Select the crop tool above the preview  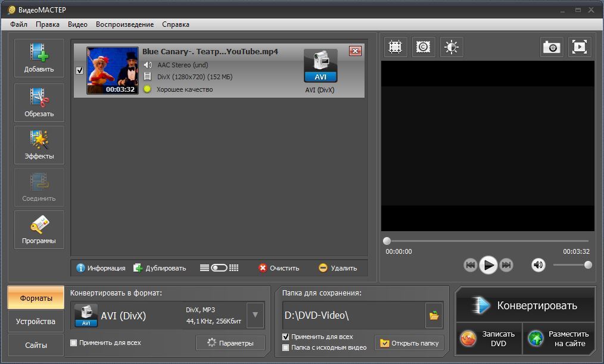click(x=395, y=47)
